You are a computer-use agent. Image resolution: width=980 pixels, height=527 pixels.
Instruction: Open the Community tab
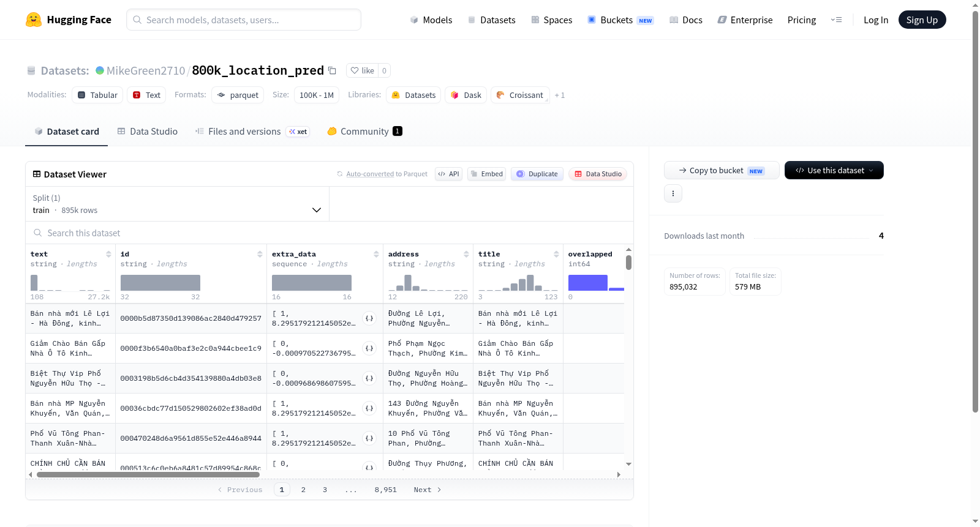click(364, 132)
